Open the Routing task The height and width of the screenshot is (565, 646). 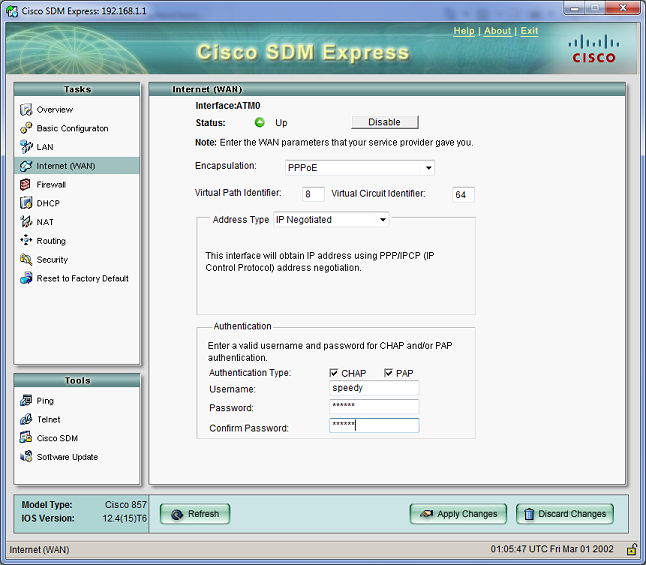coord(51,241)
